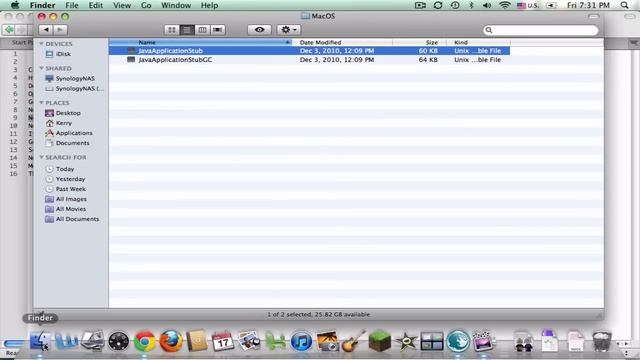The width and height of the screenshot is (640, 360).
Task: Open the All Movies saved search
Action: (x=71, y=209)
